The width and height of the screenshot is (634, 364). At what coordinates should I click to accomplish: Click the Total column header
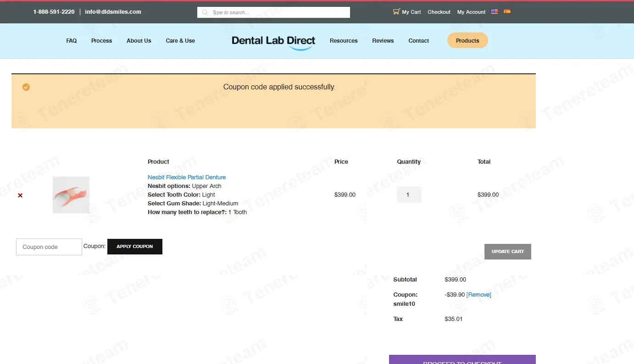(484, 162)
